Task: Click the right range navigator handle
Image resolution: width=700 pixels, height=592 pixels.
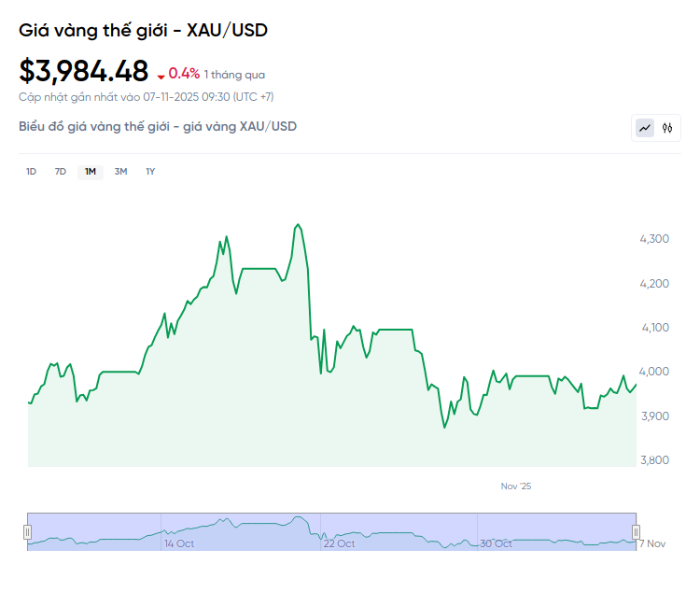Action: coord(637,532)
